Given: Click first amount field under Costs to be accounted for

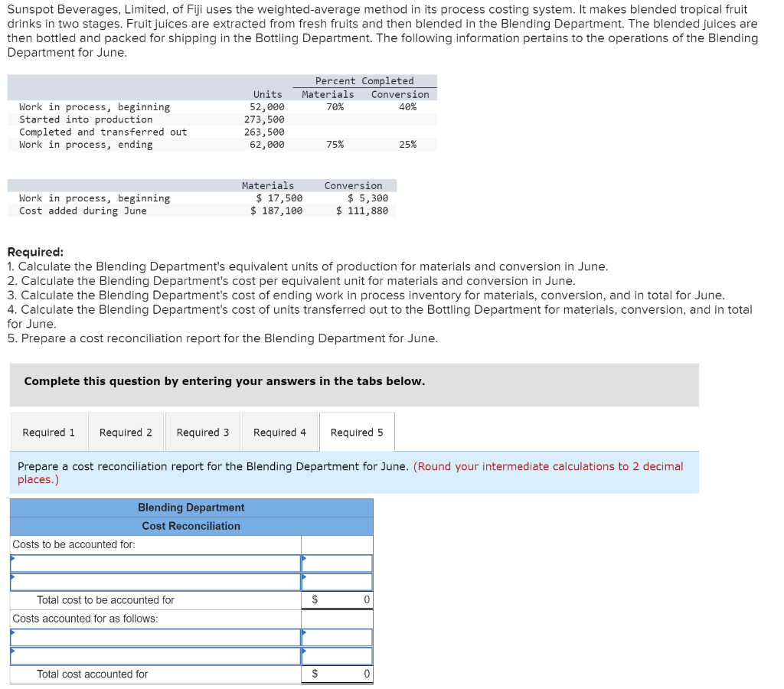Looking at the screenshot, I should coord(337,563).
